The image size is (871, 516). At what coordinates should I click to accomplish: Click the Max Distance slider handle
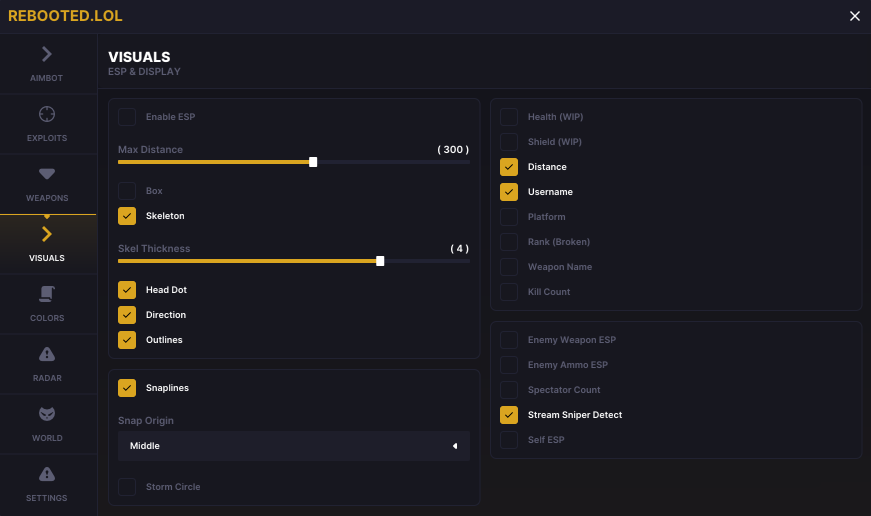(x=313, y=162)
